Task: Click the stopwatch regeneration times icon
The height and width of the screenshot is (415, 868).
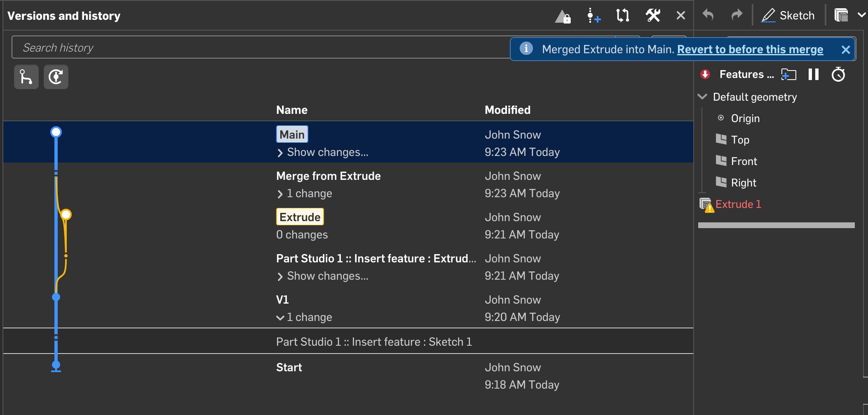Action: [838, 74]
